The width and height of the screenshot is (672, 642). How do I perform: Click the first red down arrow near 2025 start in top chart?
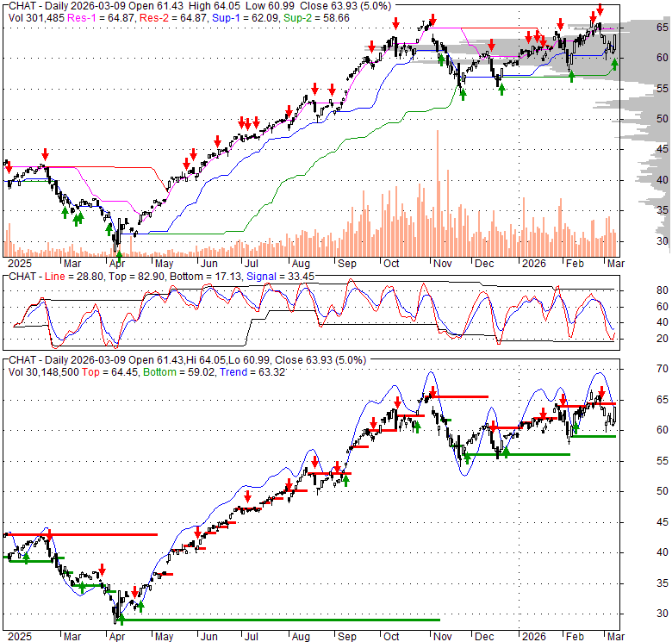point(44,152)
